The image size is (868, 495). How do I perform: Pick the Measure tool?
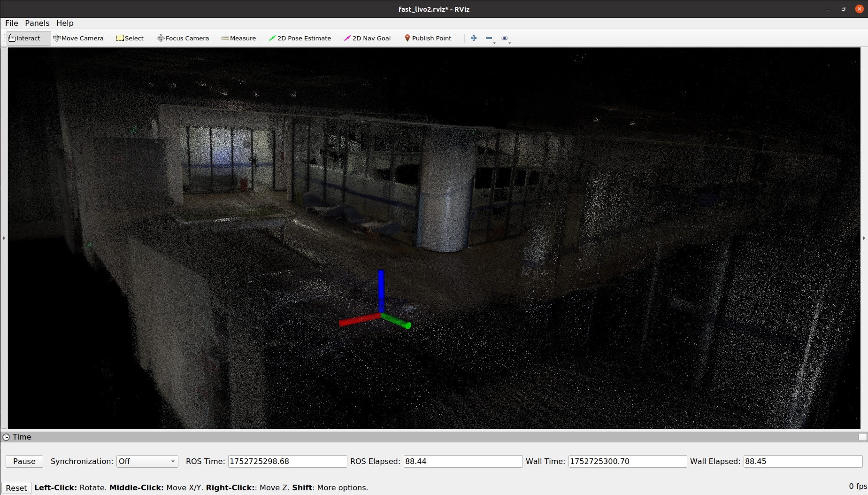tap(238, 39)
